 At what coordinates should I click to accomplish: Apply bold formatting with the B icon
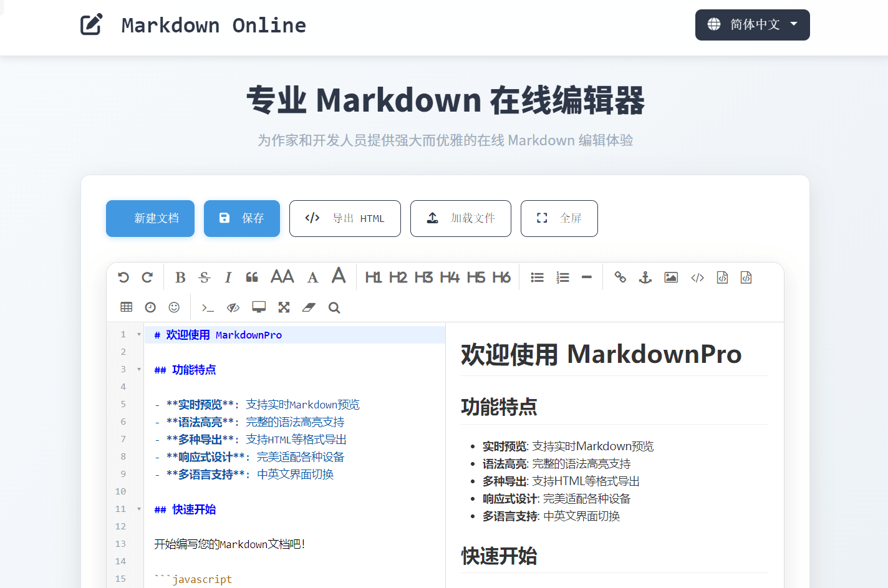pyautogui.click(x=180, y=277)
